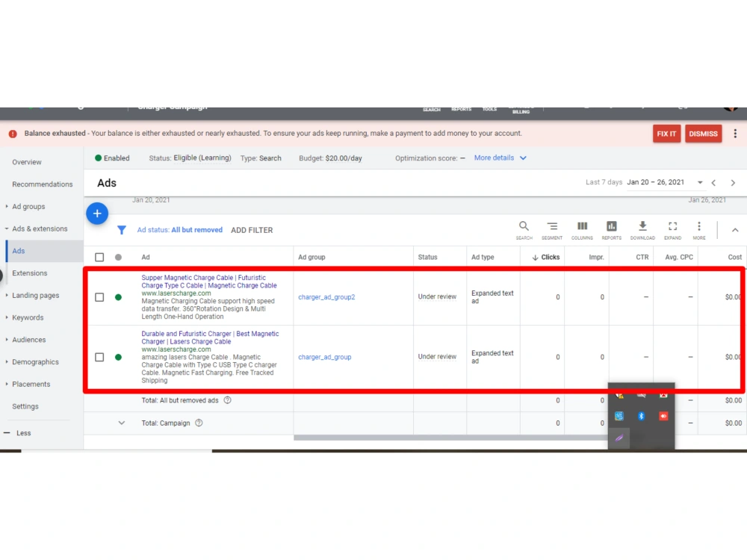Tick the select-all ads header checkbox
Screen dimensions: 747x560
click(99, 257)
